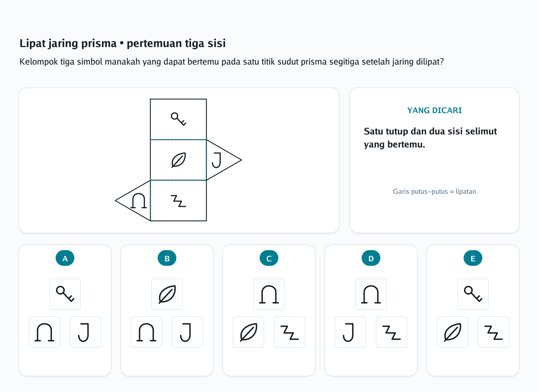Click the arch symbol in the left triangle

pos(139,201)
